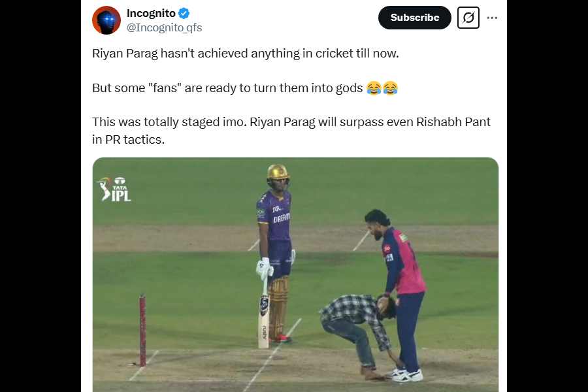The image size is (588, 392).
Task: Subscribe to Incognito's account
Action: [x=415, y=18]
